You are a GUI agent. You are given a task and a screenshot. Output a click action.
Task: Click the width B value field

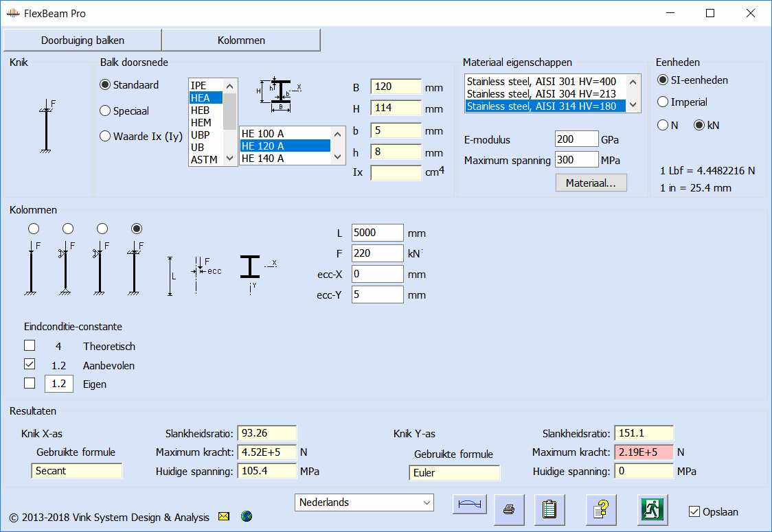[x=396, y=86]
